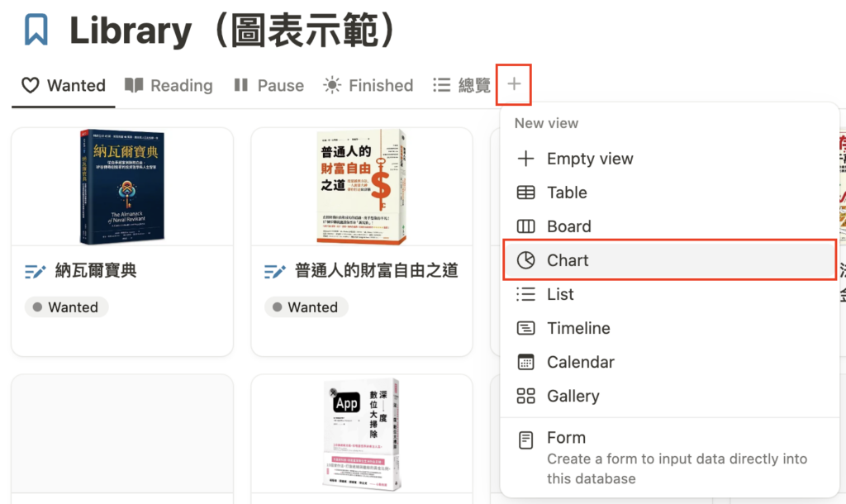This screenshot has width=846, height=504.
Task: Select the 總覽 list tab
Action: tap(462, 85)
